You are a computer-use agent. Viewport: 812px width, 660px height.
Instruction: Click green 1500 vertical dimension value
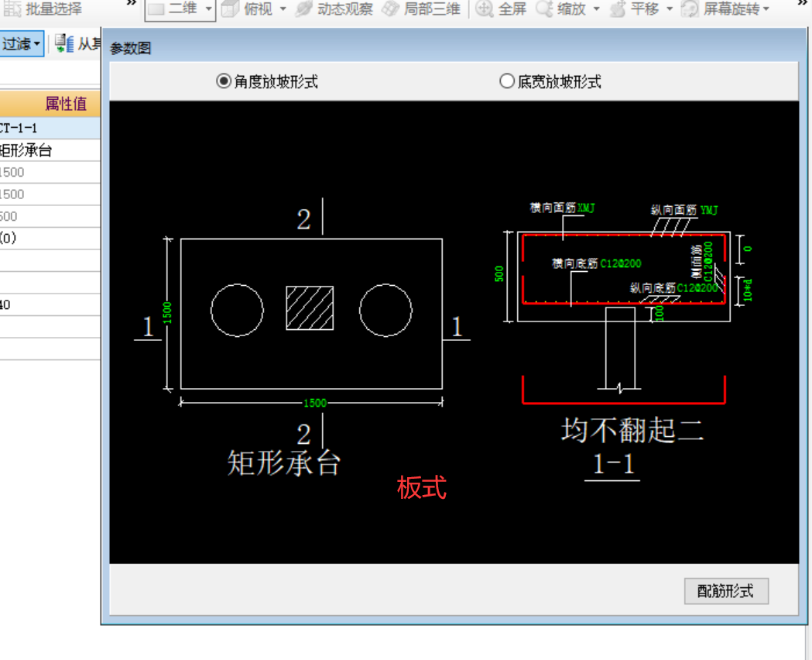click(x=166, y=313)
